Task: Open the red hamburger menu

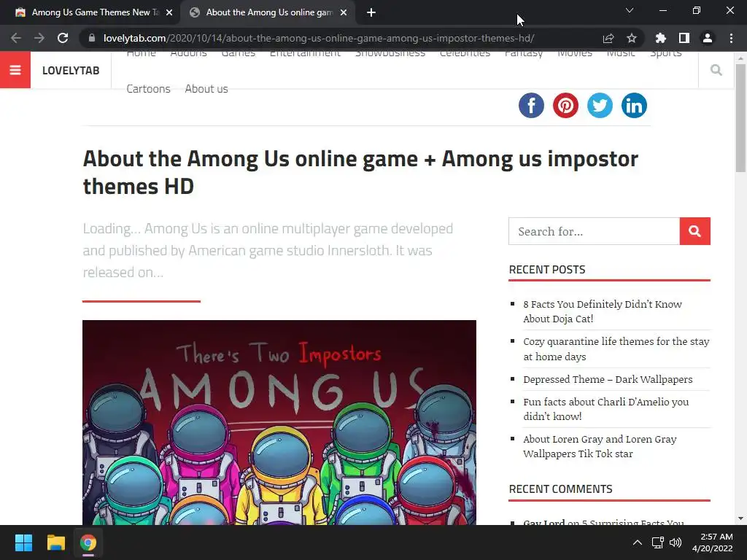Action: tap(15, 70)
